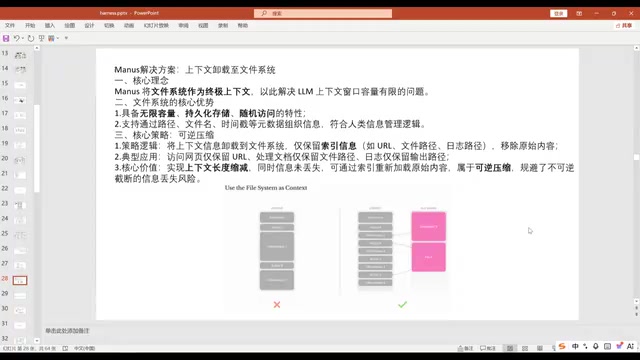Select slide 18 thumbnail
Viewport: 640px width, 360px height.
(20, 130)
